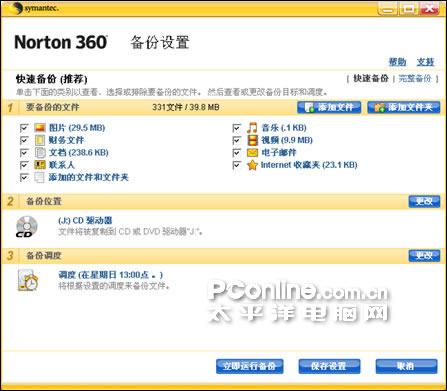Uncheck the 视频 (9.9 MB) checkbox

click(236, 140)
